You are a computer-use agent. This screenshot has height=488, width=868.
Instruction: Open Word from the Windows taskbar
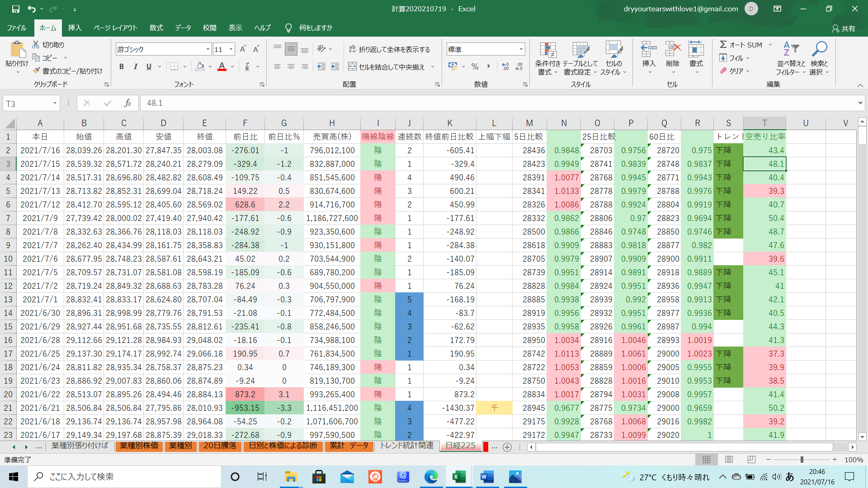coord(487,477)
